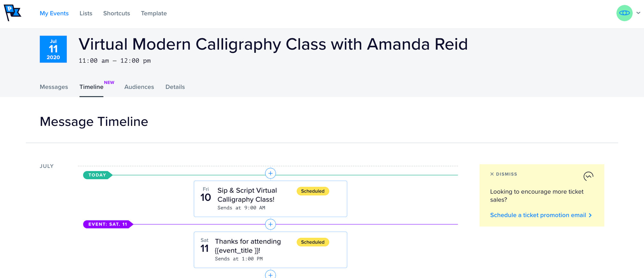Open the account dropdown arrow
This screenshot has height=278, width=644.
tap(638, 13)
